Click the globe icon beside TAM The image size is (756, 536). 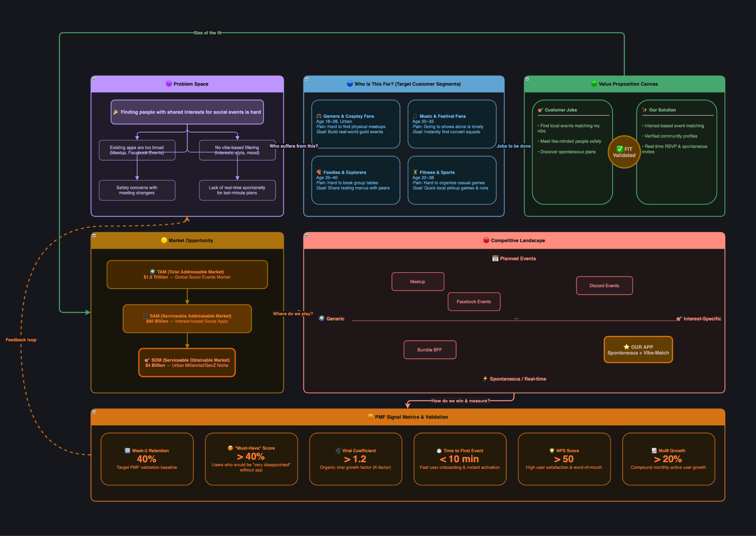[x=152, y=272]
